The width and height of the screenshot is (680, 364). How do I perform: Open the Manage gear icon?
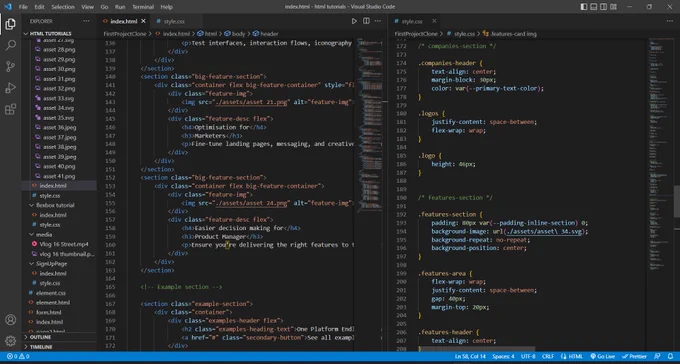10,341
